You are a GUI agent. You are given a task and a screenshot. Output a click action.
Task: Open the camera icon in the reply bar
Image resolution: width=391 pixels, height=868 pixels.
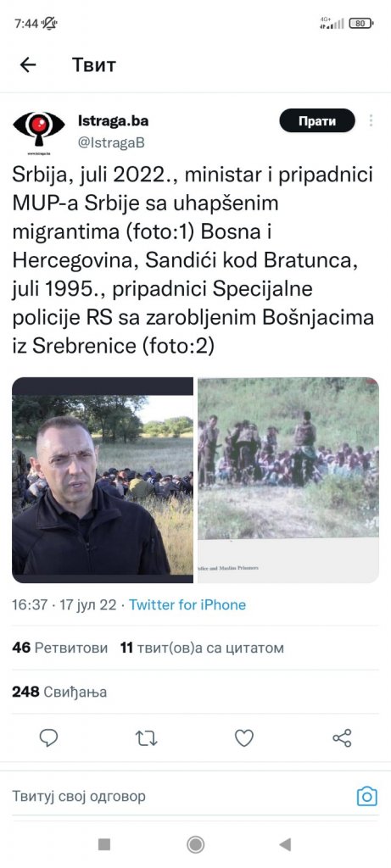pos(366,797)
